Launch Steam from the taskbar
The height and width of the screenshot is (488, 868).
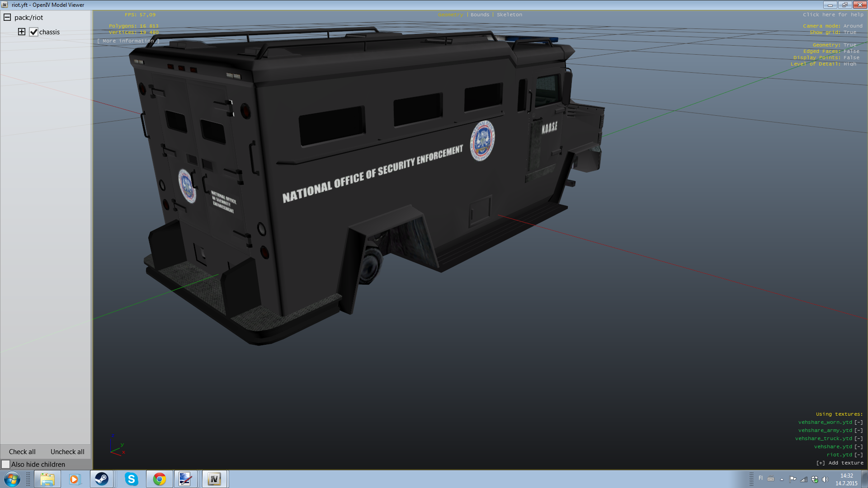coord(102,479)
